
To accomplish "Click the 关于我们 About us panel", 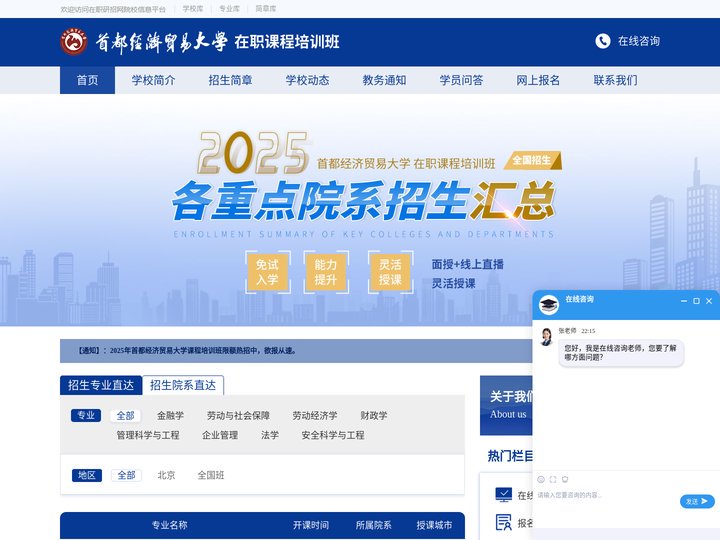I will [506, 405].
